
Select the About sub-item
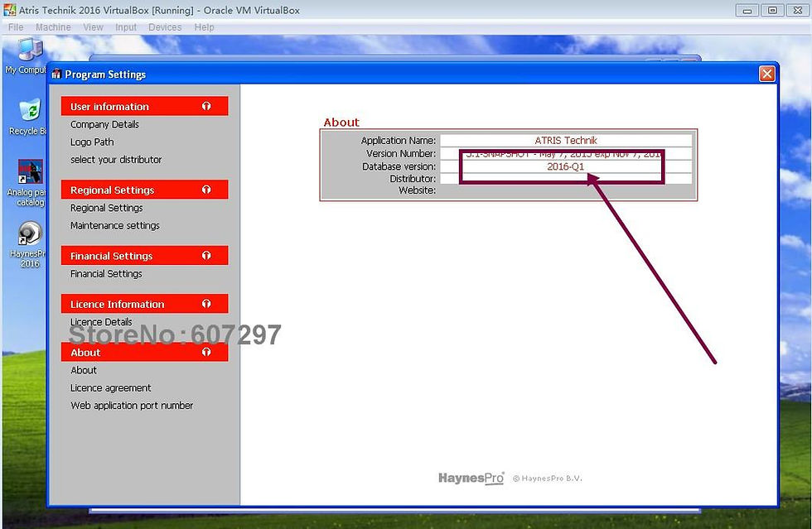84,370
